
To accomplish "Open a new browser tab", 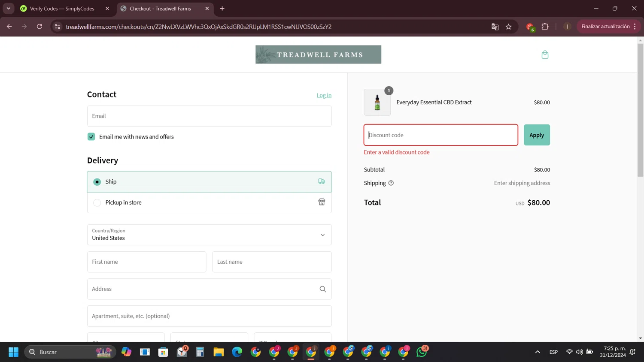I will click(222, 9).
